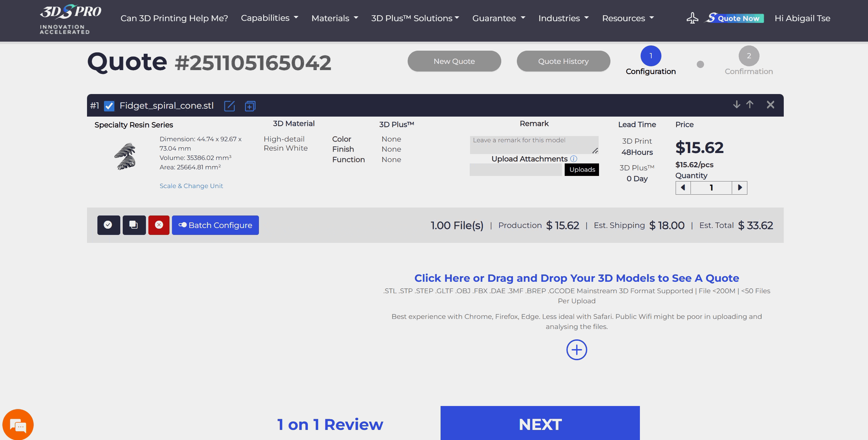Image resolution: width=868 pixels, height=440 pixels.
Task: Click the Quote History button
Action: click(x=563, y=61)
